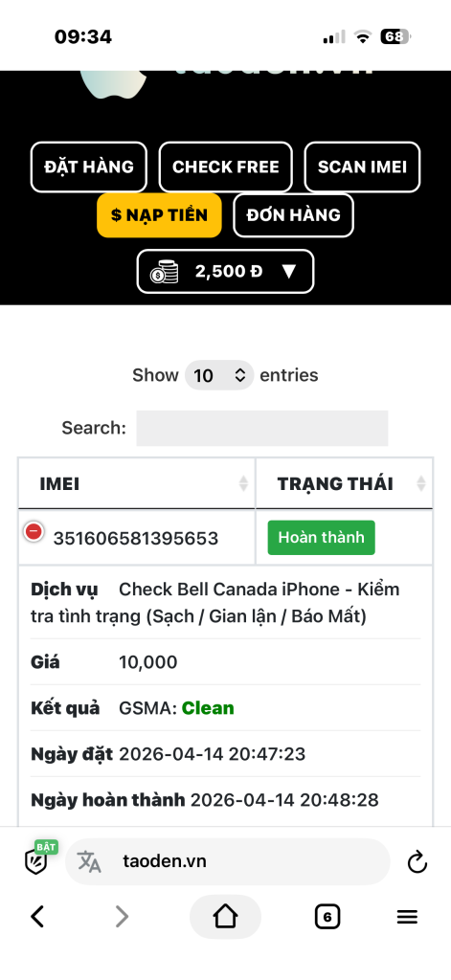This screenshot has height=980, width=451.
Task: Sort the table by IMEI column
Action: (x=136, y=483)
